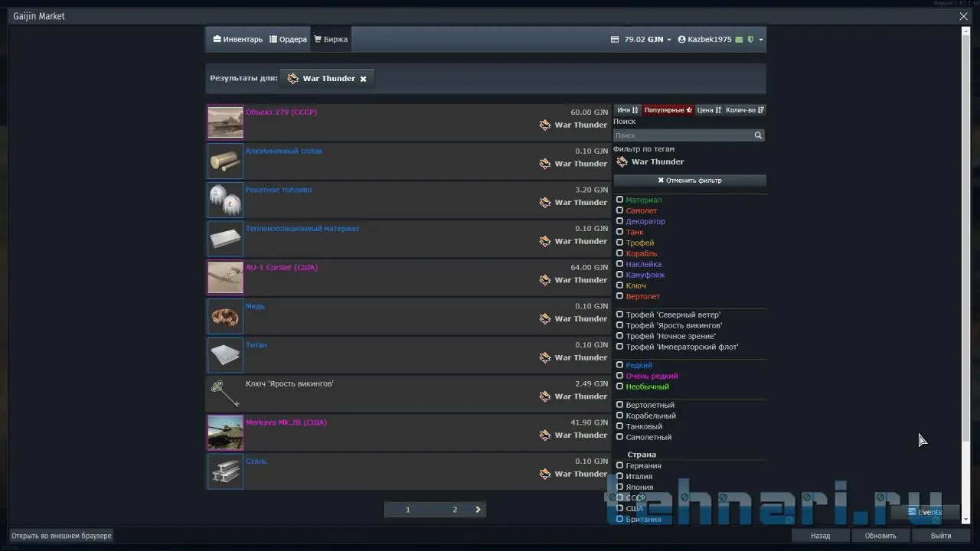The width and height of the screenshot is (980, 551).
Task: Check the Самолет tag filter
Action: pyautogui.click(x=619, y=210)
